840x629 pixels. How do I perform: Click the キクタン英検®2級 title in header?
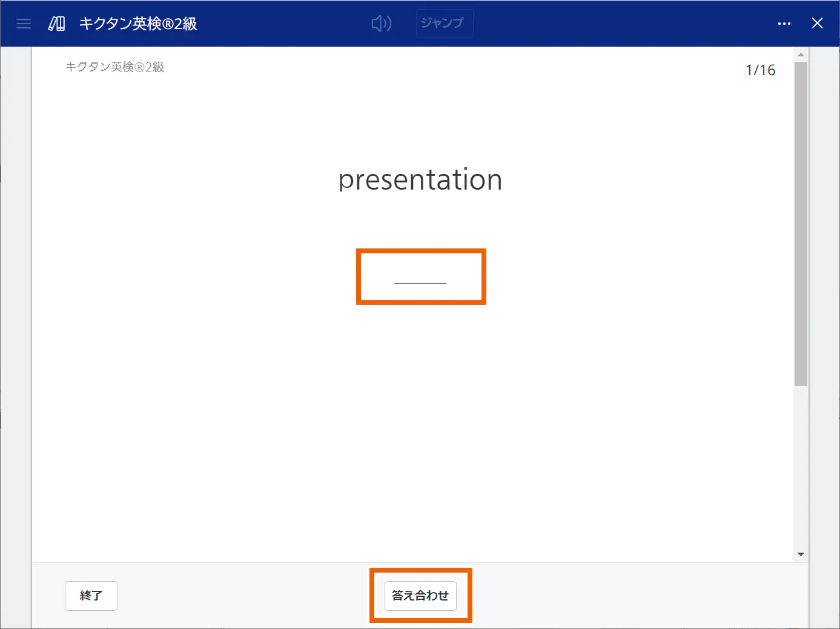click(138, 24)
